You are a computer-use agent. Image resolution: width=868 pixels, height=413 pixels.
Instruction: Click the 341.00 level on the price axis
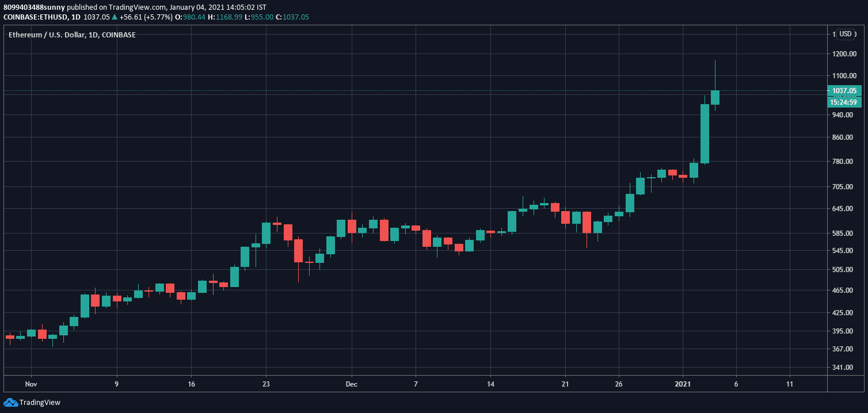(844, 368)
